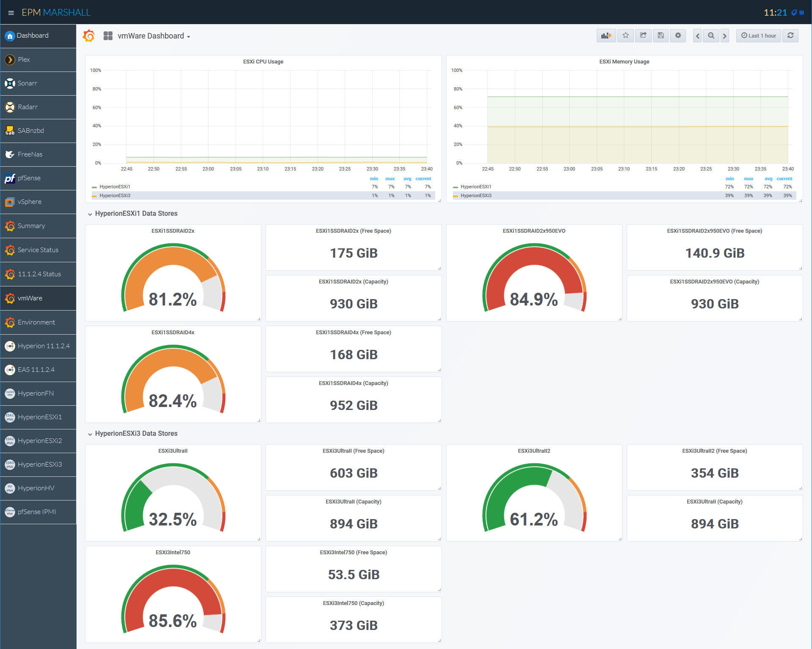Open HyperionESXi1 sidebar item

point(38,417)
